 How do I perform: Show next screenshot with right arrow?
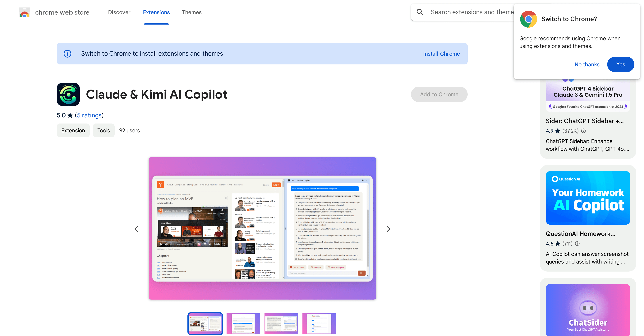(388, 229)
